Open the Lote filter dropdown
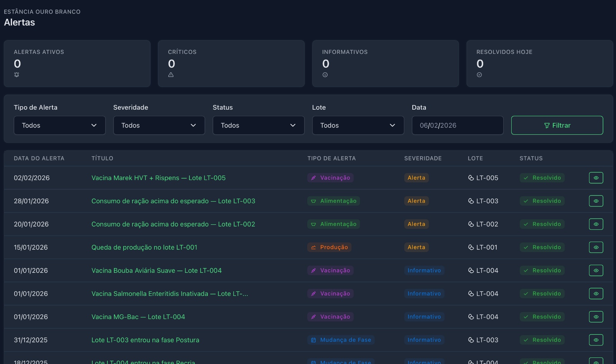Image resolution: width=616 pixels, height=364 pixels. coord(358,125)
